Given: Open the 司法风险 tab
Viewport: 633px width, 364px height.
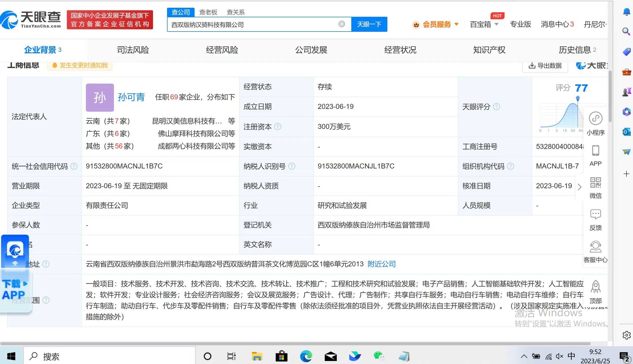Looking at the screenshot, I should [x=133, y=50].
